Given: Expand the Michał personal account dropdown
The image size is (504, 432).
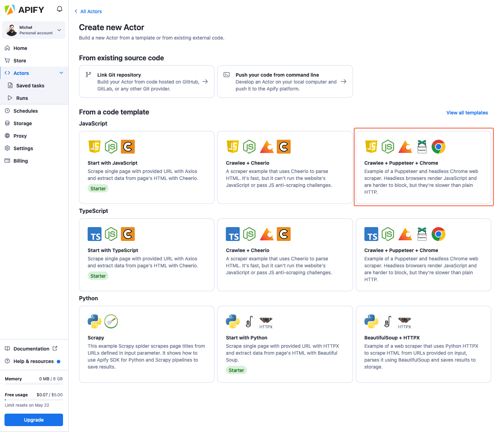Looking at the screenshot, I should 59,30.
